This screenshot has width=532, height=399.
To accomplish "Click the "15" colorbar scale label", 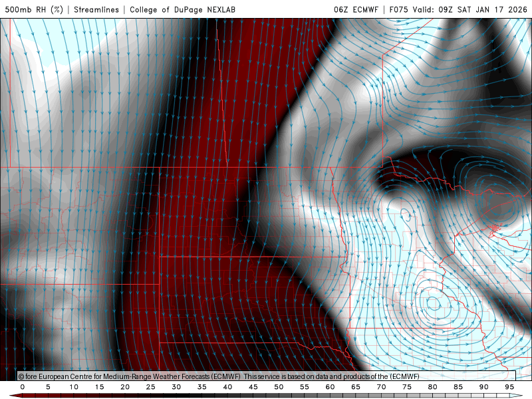I will pyautogui.click(x=99, y=387).
